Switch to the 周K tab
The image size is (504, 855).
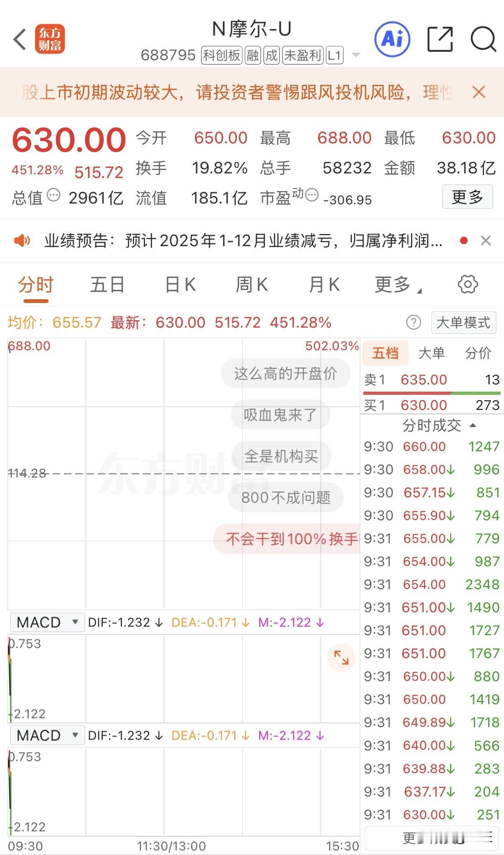point(252,285)
